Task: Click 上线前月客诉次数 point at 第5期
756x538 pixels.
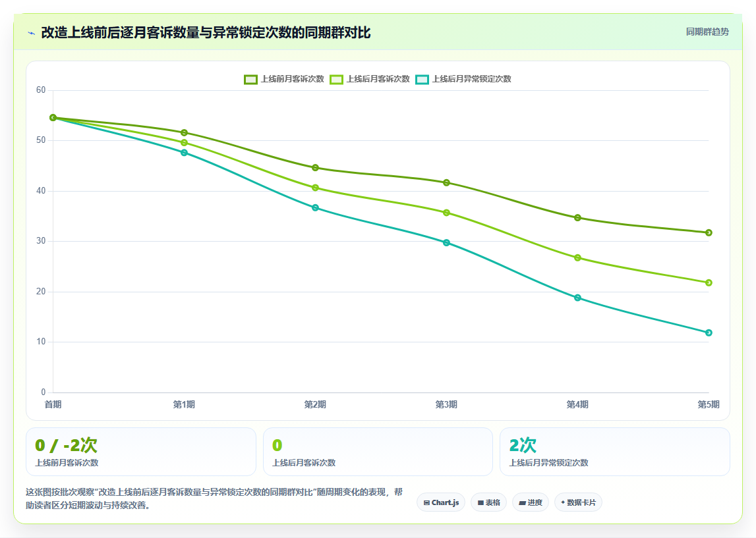Action: (709, 232)
